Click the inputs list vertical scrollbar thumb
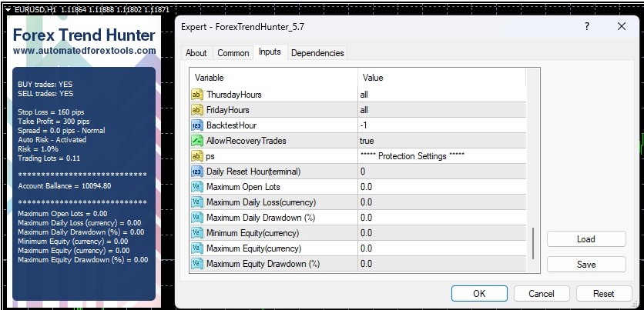Viewport: 644px width, 310px height. pyautogui.click(x=533, y=243)
